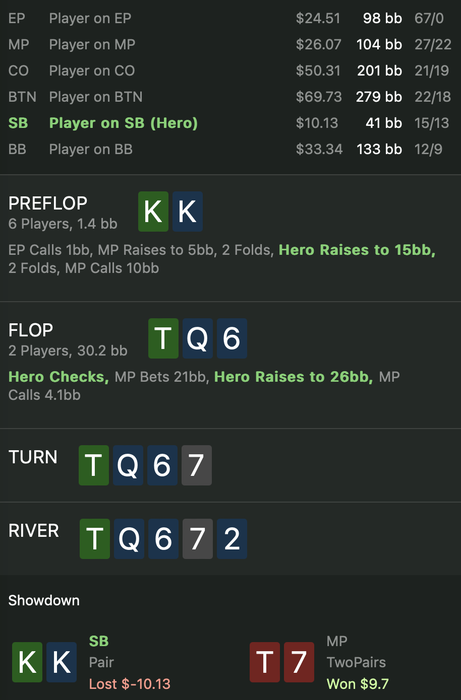Select the red T card at showdown

[x=265, y=662]
